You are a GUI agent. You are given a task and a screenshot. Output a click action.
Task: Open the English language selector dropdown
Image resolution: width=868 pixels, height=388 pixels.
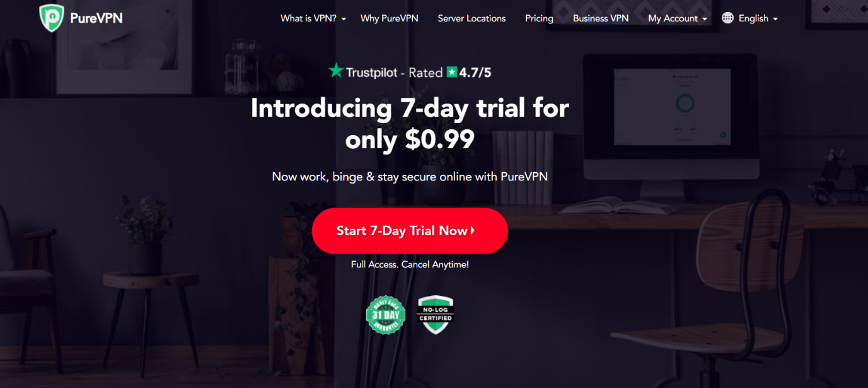click(749, 18)
